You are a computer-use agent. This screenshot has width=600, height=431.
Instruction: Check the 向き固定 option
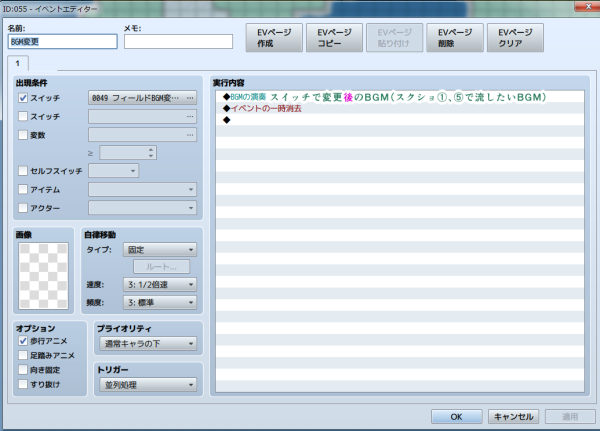[x=23, y=370]
